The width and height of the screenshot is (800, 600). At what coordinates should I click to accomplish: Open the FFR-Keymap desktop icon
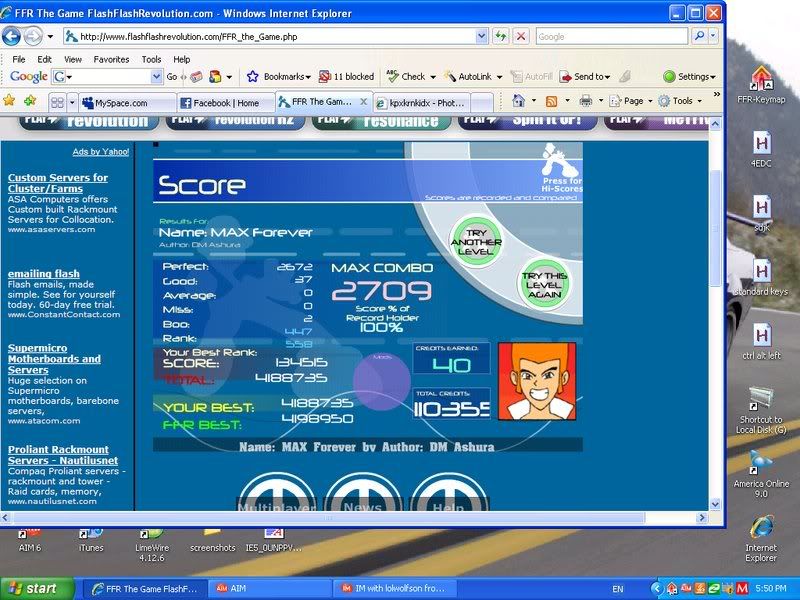(761, 85)
